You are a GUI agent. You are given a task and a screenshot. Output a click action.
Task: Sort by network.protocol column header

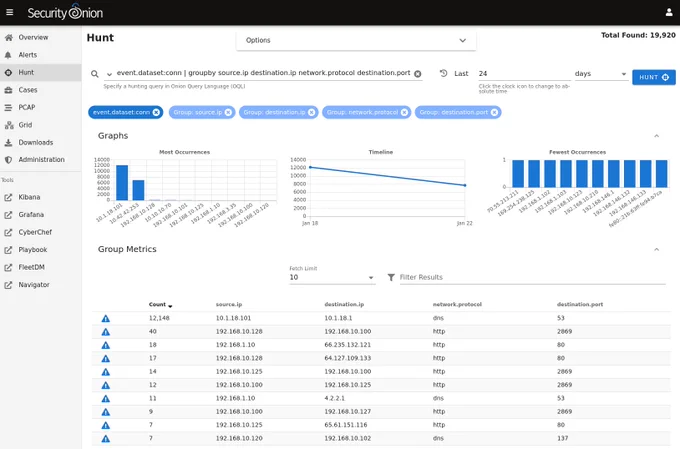pyautogui.click(x=457, y=305)
